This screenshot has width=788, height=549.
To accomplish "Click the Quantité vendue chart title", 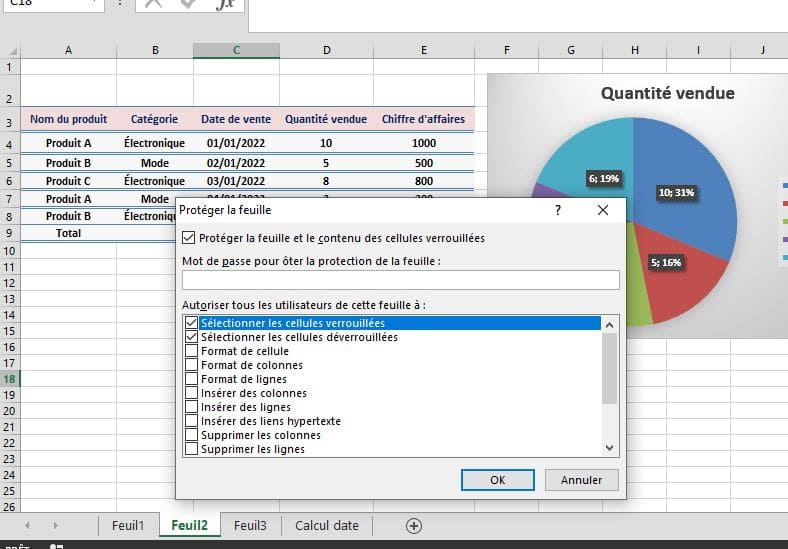I will click(x=668, y=93).
